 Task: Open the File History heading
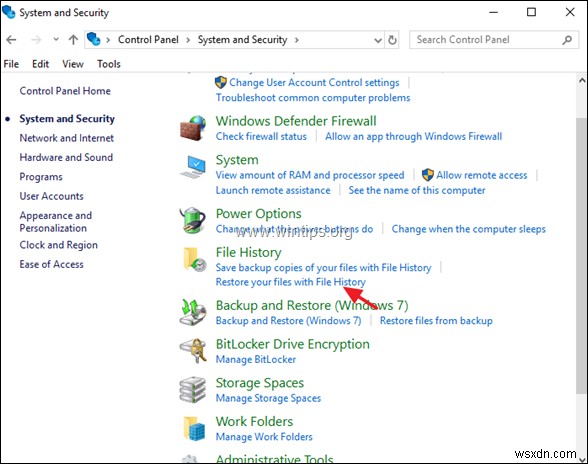point(248,252)
